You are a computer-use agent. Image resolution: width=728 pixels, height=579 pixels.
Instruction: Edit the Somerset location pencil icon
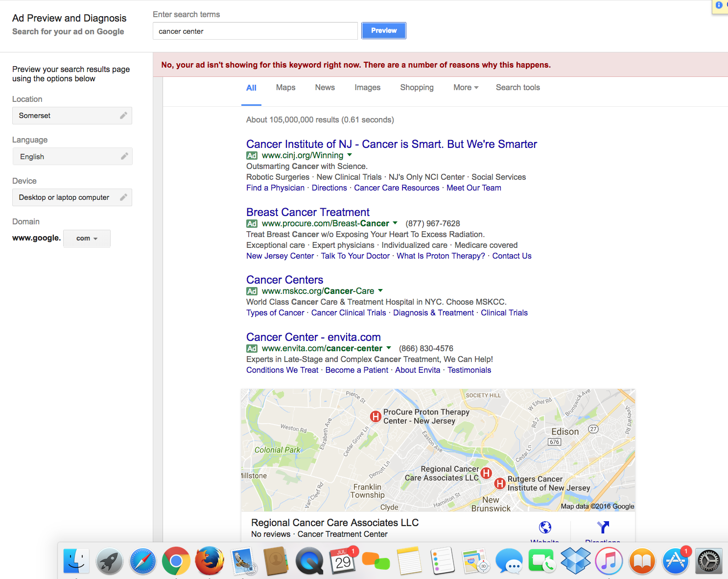123,116
